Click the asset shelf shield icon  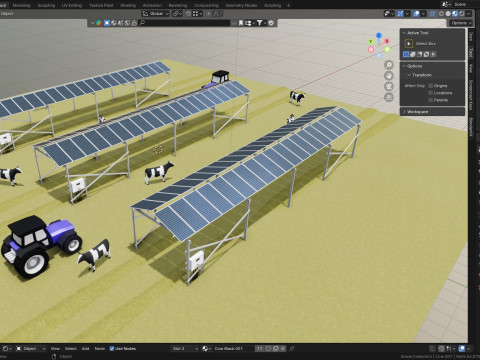[271, 23]
